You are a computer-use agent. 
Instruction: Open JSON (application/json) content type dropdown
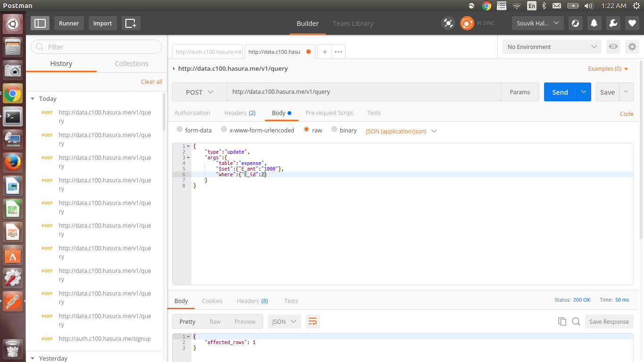(401, 131)
